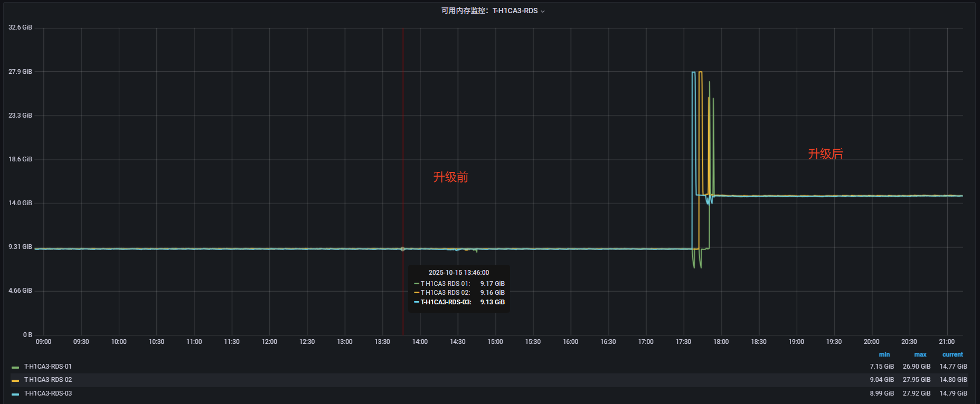Image resolution: width=980 pixels, height=404 pixels.
Task: Toggle T-H1CA3-RDS-01 series in legend
Action: [x=48, y=367]
